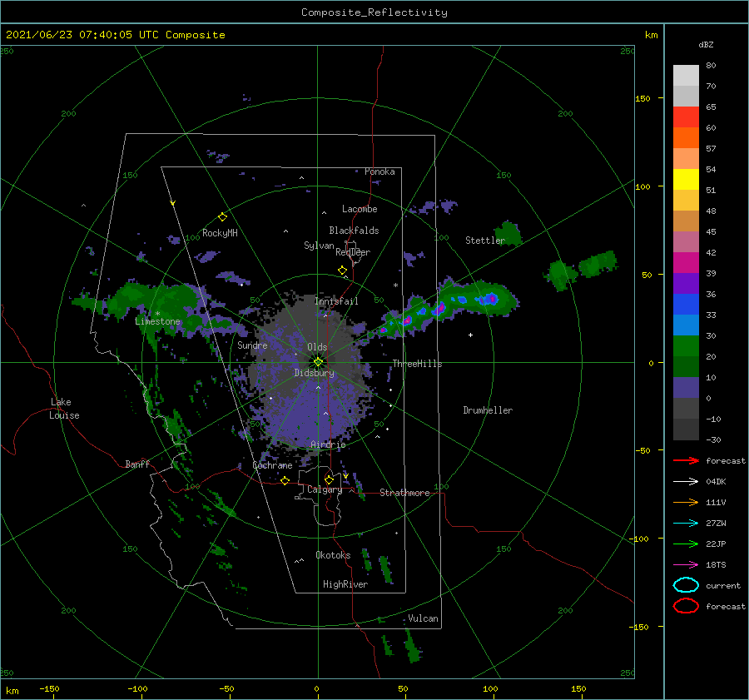Click the Sundre town label
The width and height of the screenshot is (749, 700).
pos(252,345)
